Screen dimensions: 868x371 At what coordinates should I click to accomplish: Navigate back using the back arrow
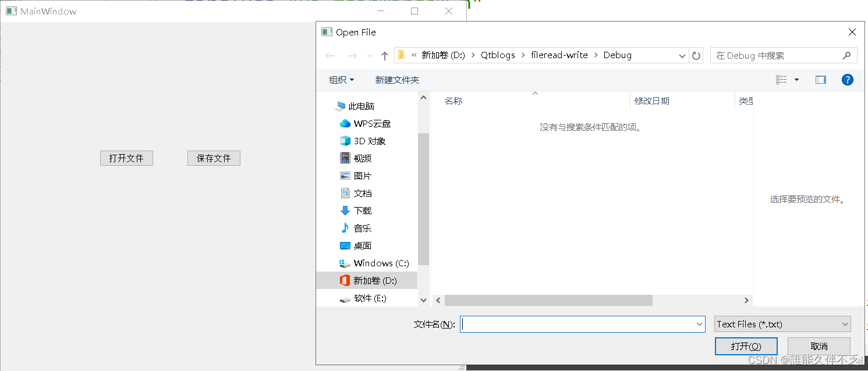click(330, 55)
